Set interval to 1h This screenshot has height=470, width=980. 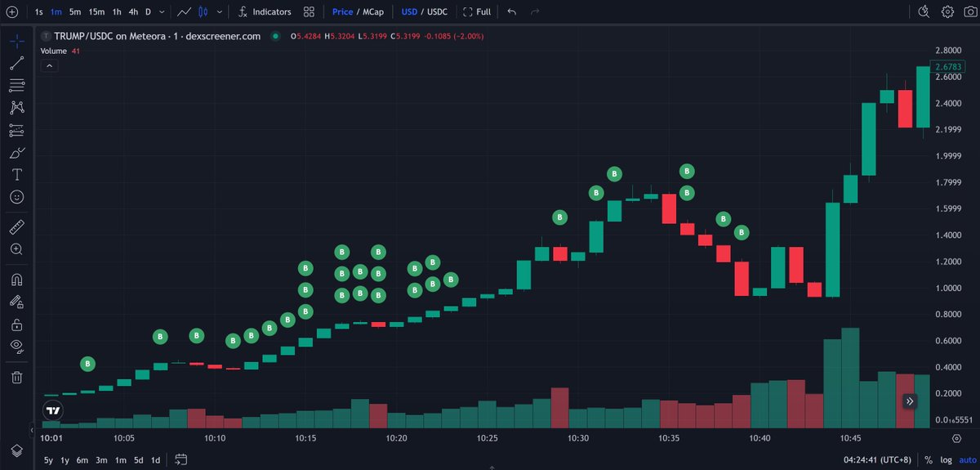click(117, 12)
